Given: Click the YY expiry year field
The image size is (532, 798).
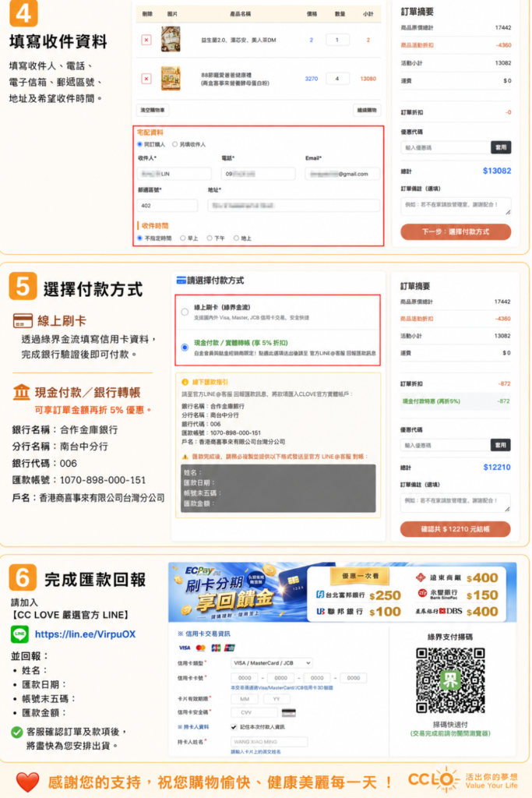Looking at the screenshot, I should click(276, 699).
